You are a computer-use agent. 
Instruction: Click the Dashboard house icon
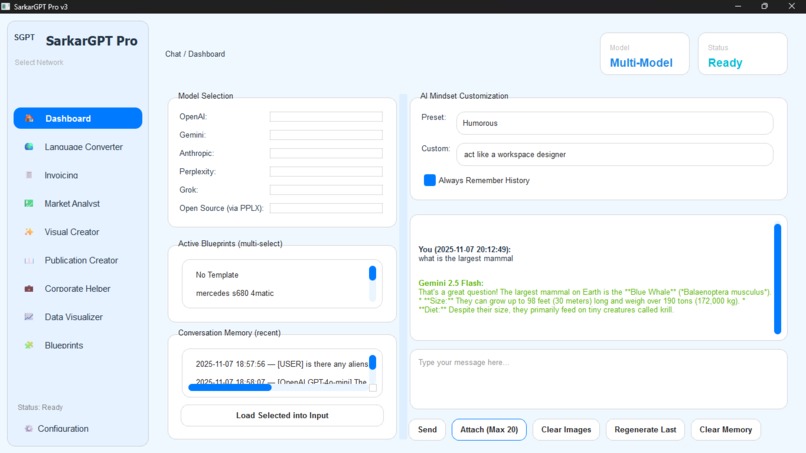[29, 118]
